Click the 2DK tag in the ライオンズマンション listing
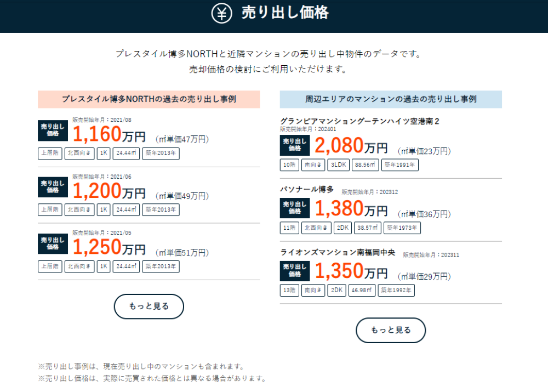The height and width of the screenshot is (392, 548). click(337, 290)
